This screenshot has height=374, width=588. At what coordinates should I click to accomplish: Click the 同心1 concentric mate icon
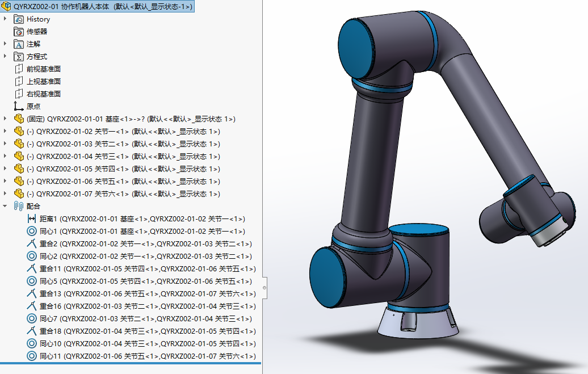[32, 231]
